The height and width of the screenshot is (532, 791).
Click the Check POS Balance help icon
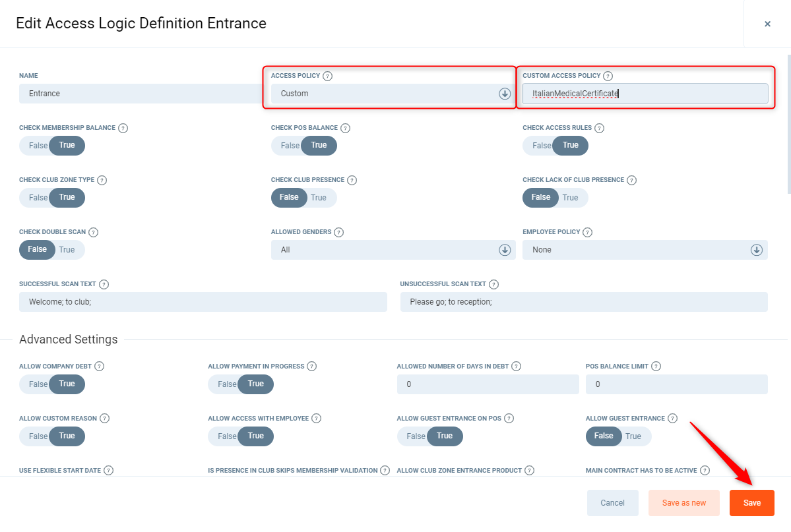click(345, 128)
